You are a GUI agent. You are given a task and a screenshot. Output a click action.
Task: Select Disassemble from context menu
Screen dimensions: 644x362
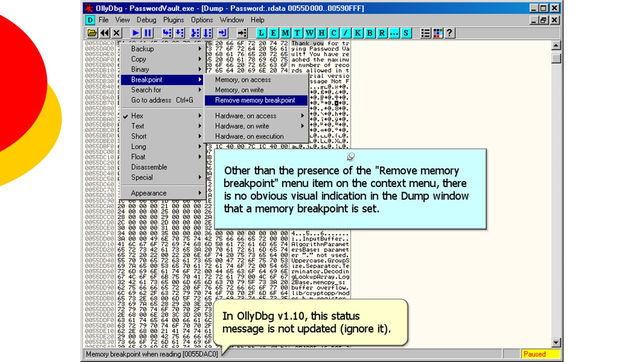pyautogui.click(x=163, y=167)
